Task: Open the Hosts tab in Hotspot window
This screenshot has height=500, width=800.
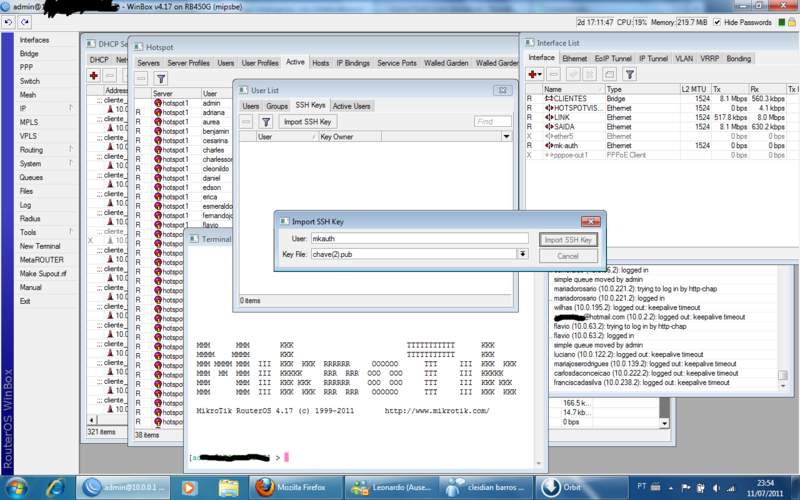Action: 320,63
